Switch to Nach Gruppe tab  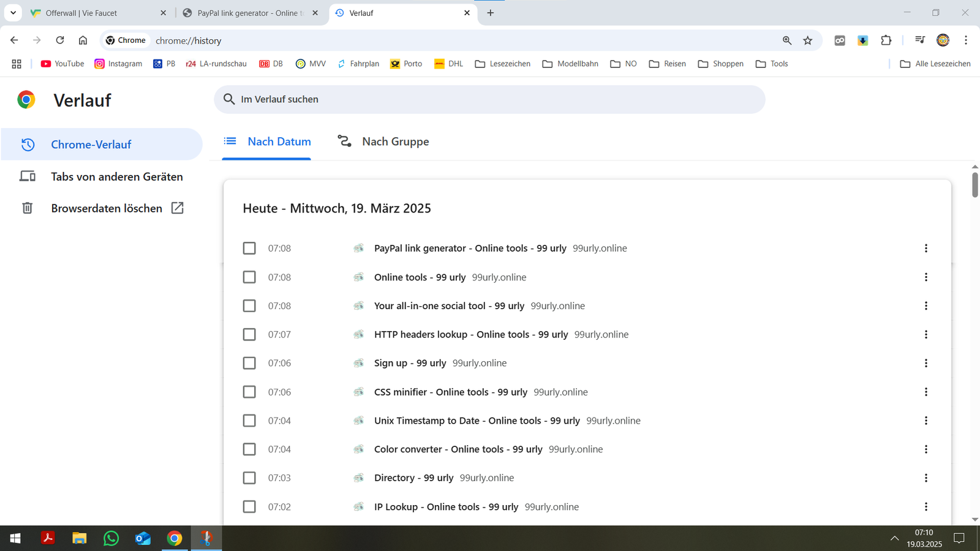(x=383, y=141)
